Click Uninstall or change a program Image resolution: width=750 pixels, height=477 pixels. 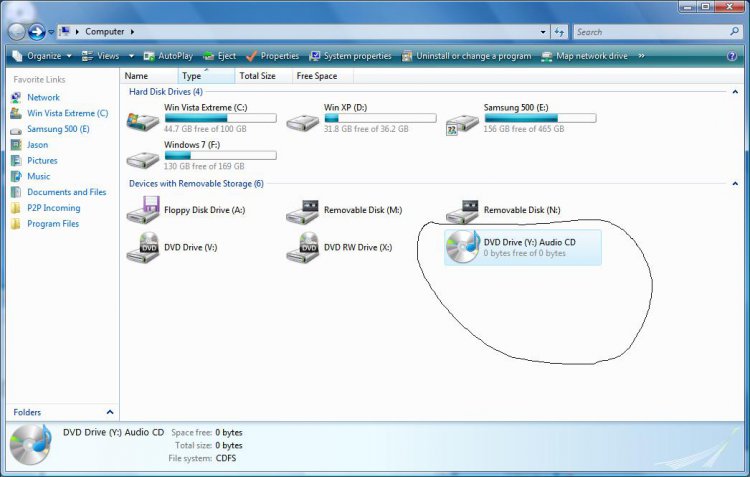pyautogui.click(x=466, y=56)
